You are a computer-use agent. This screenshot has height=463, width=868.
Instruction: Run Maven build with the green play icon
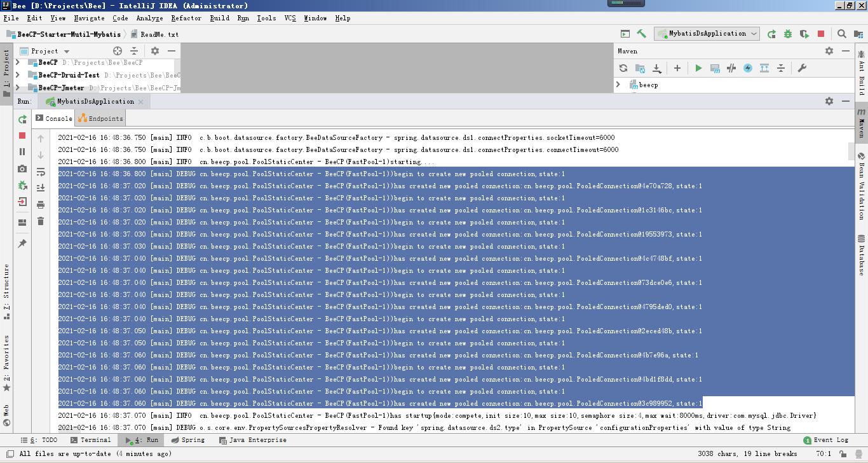698,68
